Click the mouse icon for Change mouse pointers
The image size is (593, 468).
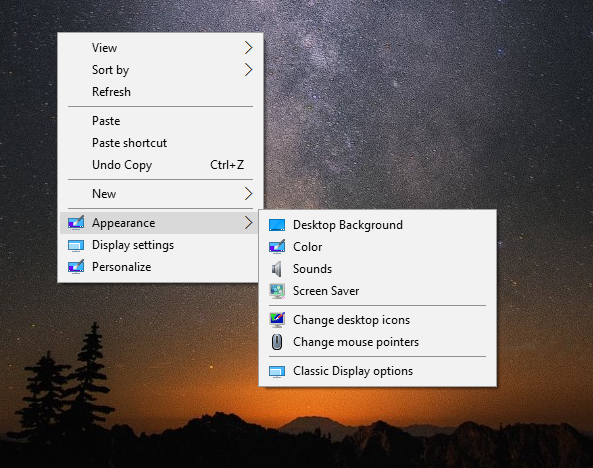pos(277,342)
